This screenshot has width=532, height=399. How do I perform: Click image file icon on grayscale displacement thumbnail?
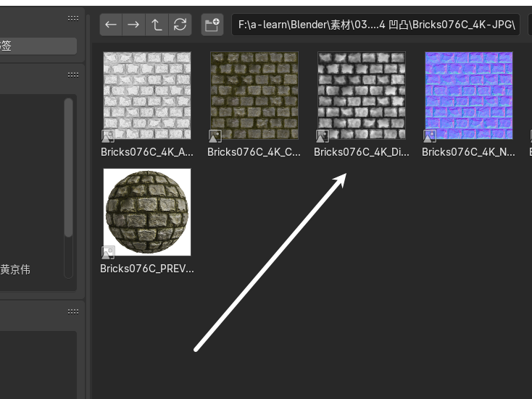coord(323,135)
